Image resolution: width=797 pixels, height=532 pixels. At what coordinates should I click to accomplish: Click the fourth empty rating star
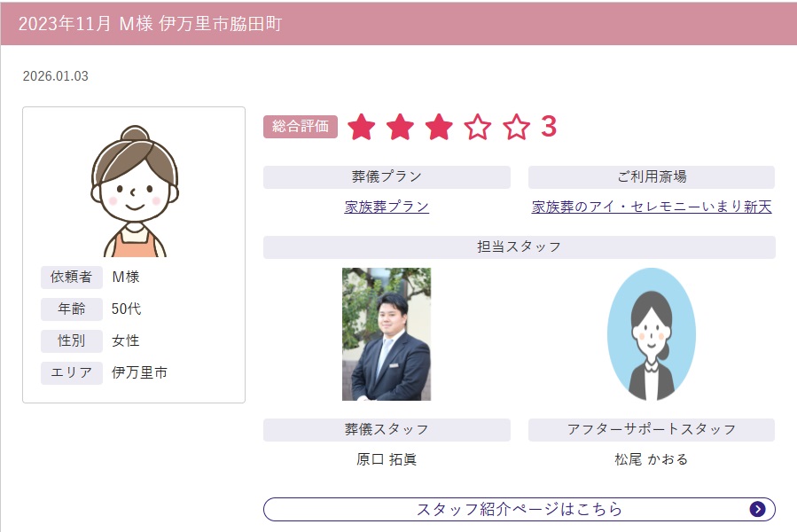478,127
